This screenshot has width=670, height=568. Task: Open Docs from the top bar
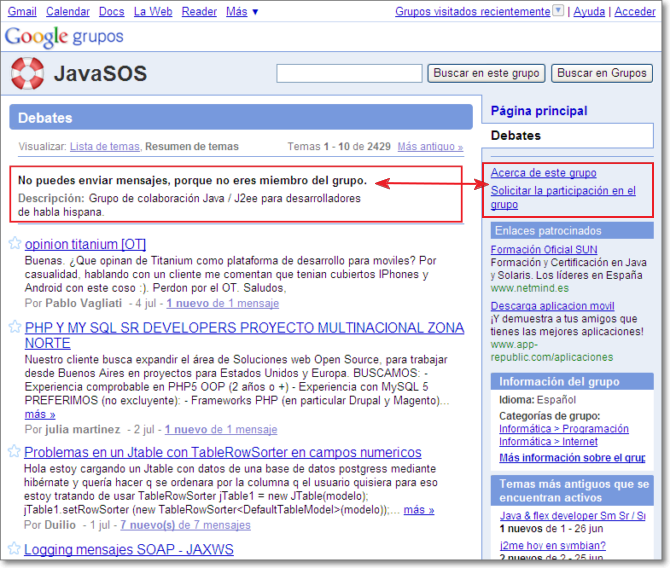[112, 12]
